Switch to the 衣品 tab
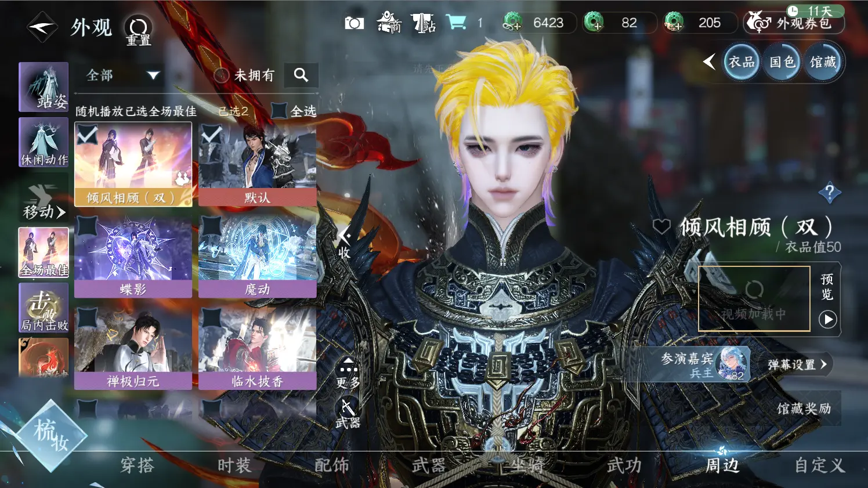The height and width of the screenshot is (488, 868). pyautogui.click(x=742, y=62)
